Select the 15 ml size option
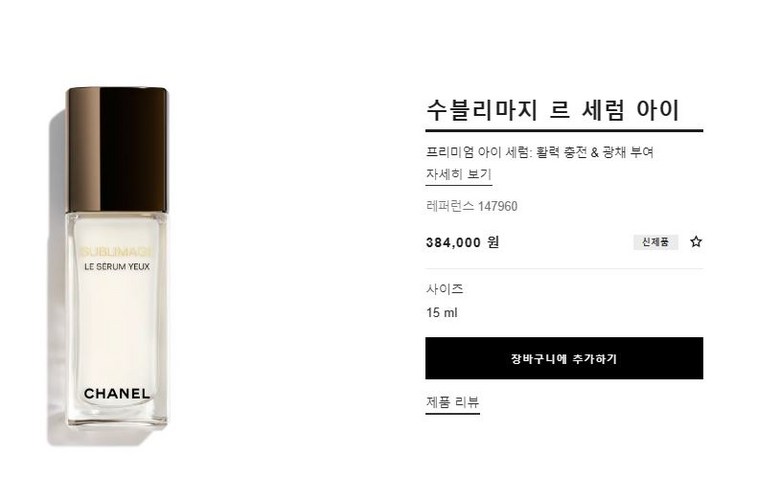Image resolution: width=780 pixels, height=479 pixels. [x=442, y=313]
